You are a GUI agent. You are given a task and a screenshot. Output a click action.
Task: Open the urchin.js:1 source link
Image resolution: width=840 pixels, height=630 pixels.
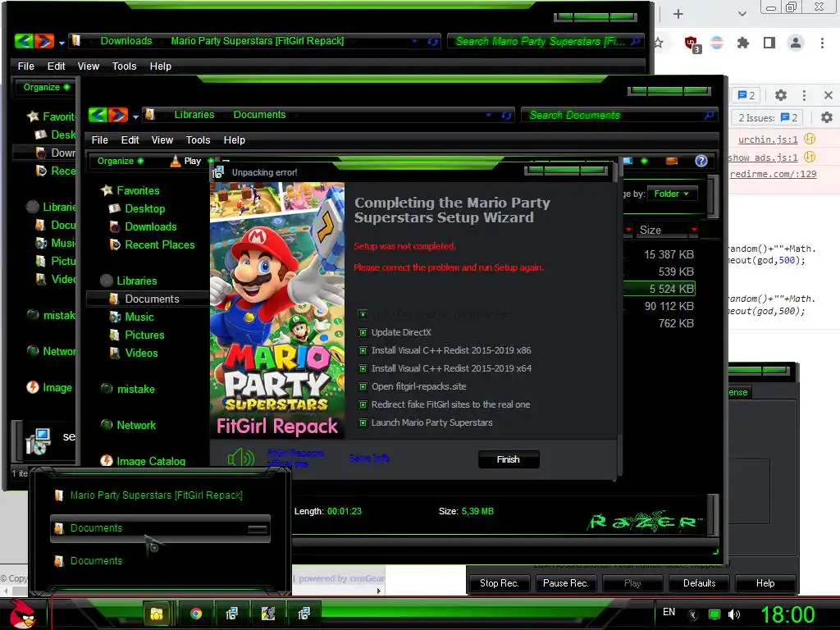tap(768, 139)
